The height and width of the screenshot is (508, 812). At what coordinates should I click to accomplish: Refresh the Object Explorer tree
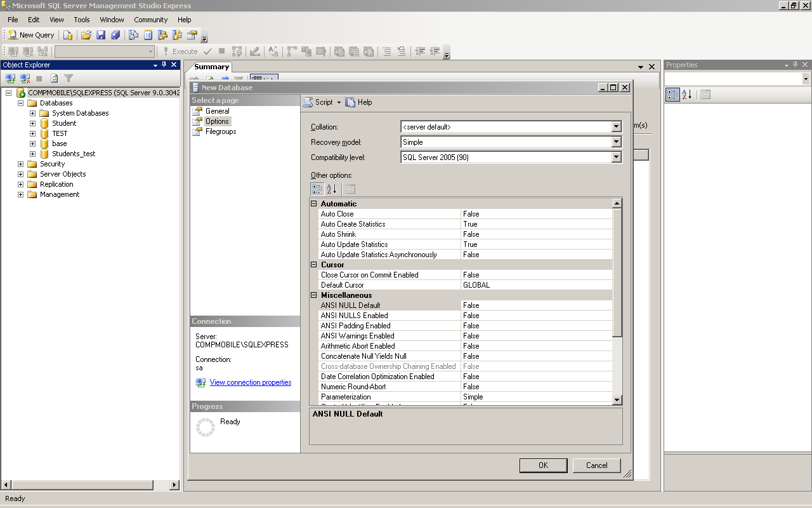[55, 78]
